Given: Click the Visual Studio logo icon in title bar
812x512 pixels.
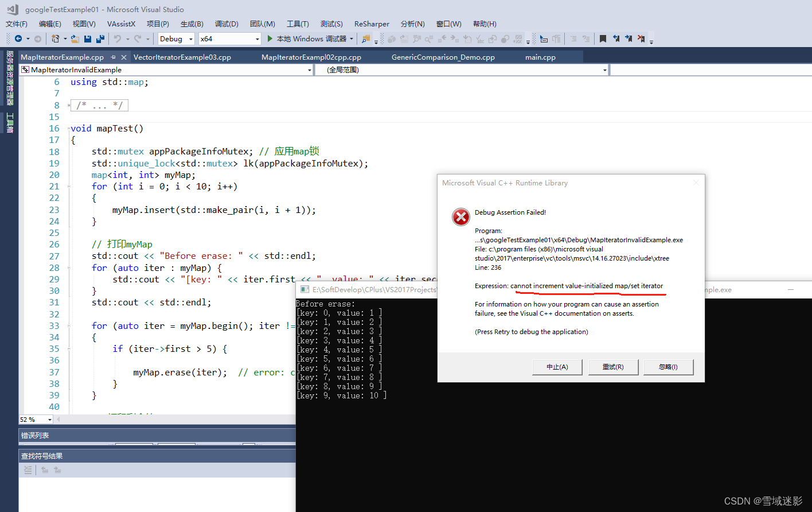Looking at the screenshot, I should coord(12,9).
